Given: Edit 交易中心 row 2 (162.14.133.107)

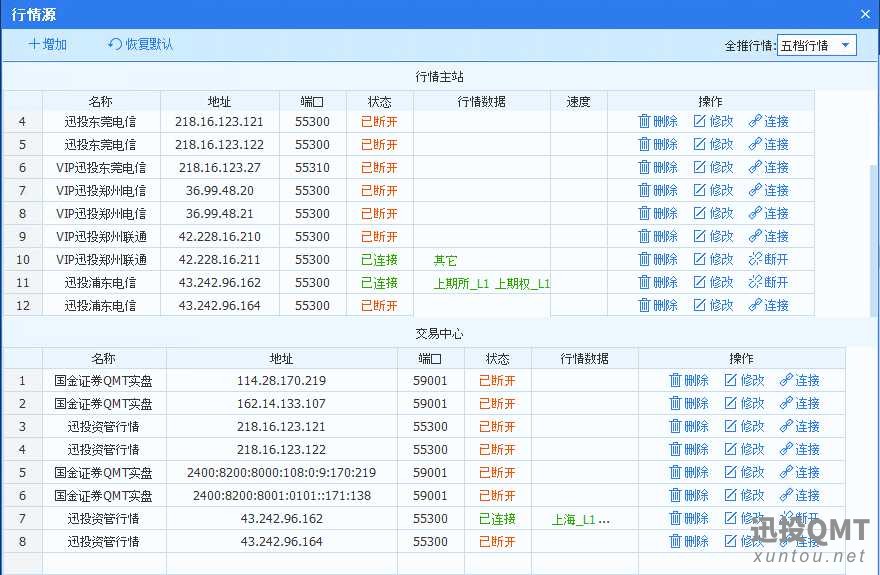Looking at the screenshot, I should click(x=744, y=403).
